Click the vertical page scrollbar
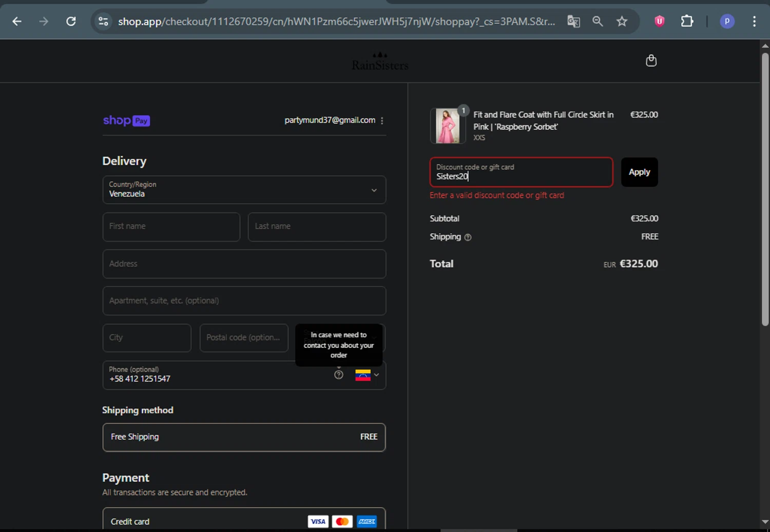770x532 pixels. coord(765,189)
